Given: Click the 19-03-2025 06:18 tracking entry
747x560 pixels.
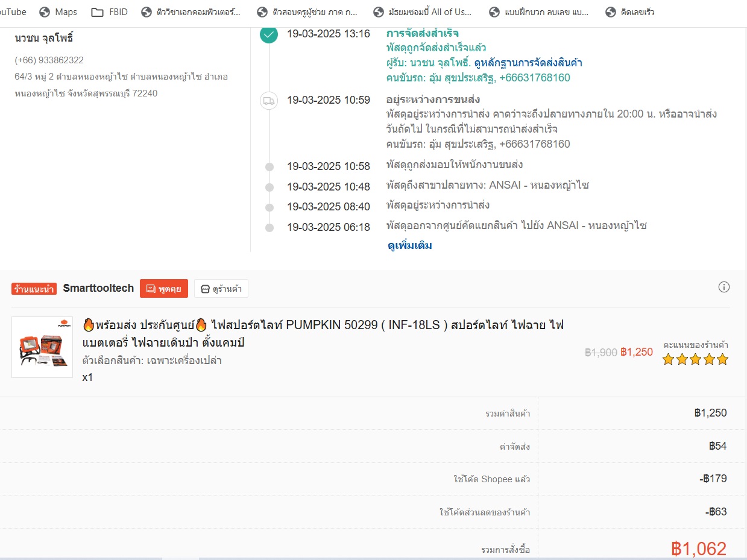Looking at the screenshot, I should pos(467,227).
